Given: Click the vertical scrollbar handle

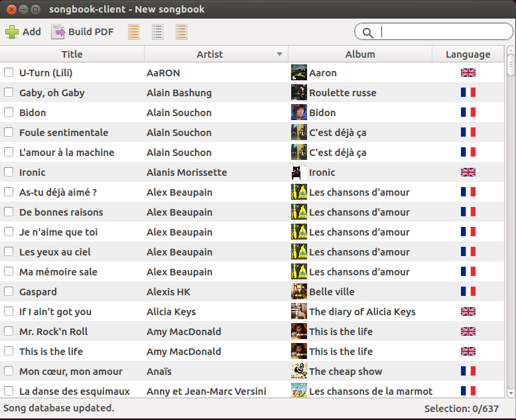Looking at the screenshot, I should (x=511, y=65).
